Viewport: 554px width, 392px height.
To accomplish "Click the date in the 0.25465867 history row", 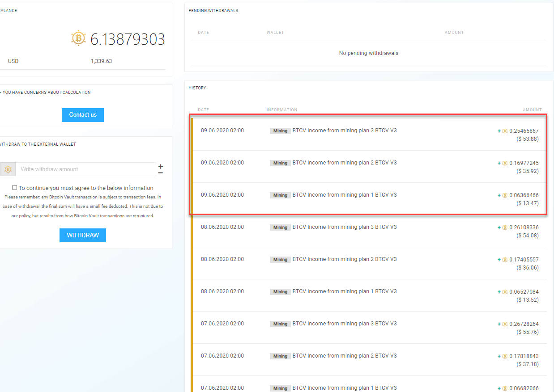I will (222, 131).
